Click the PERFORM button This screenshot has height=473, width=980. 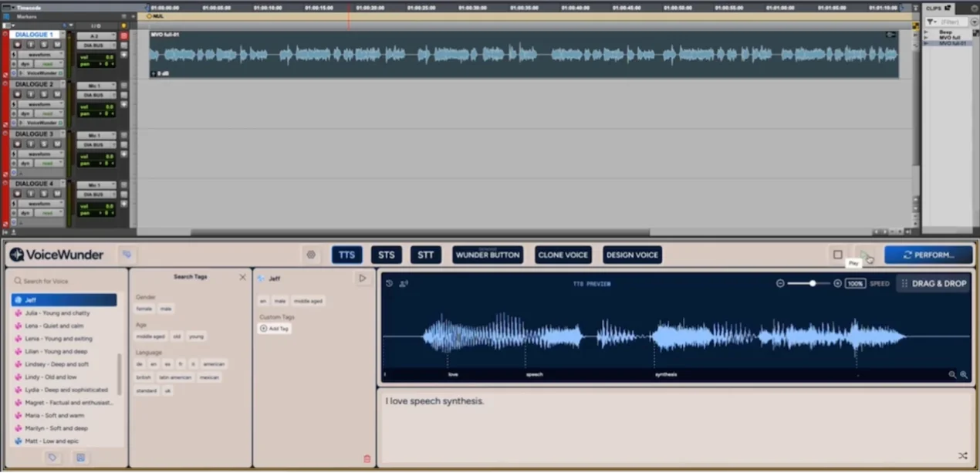coord(928,255)
